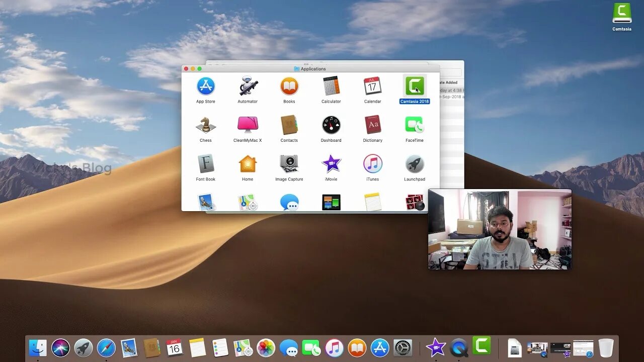Viewport: 644px width, 362px height.
Task: Open the Trash in the Dock
Action: [606, 348]
